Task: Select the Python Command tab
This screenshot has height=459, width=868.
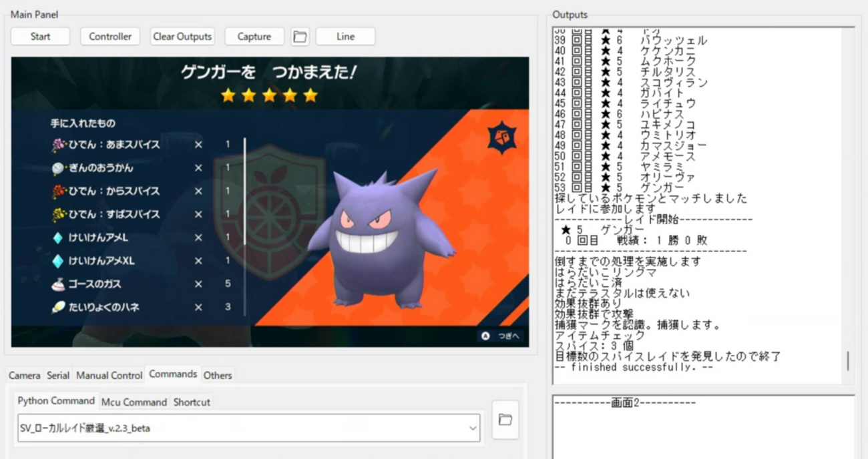Action: tap(55, 401)
